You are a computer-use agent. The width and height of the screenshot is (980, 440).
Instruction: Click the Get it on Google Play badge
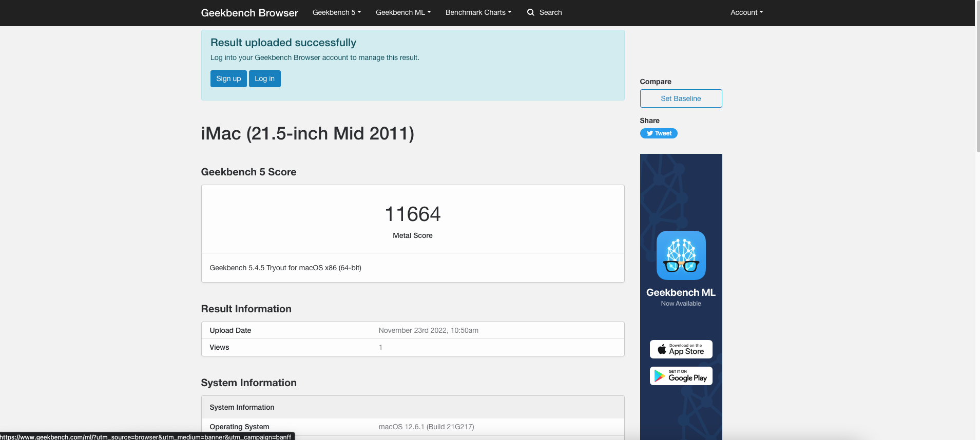point(681,376)
